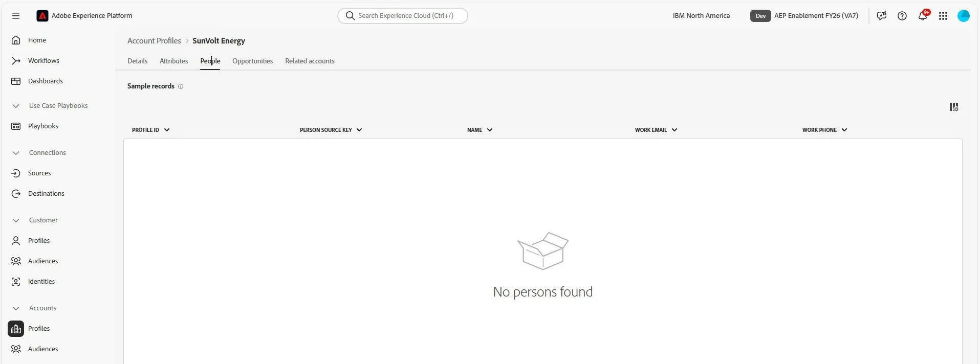
Task: Click the Sources icon in sidebar
Action: [x=16, y=173]
